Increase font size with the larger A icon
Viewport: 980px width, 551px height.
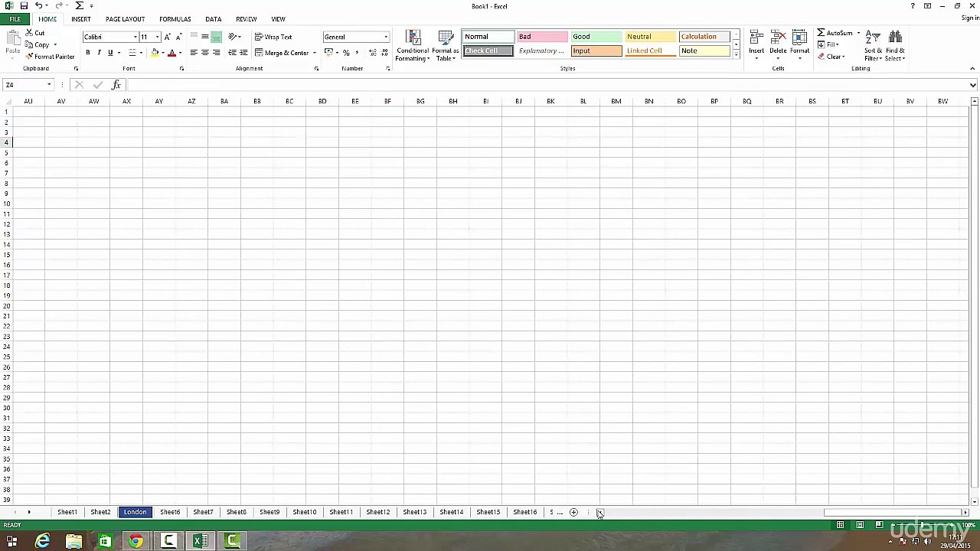[x=168, y=37]
